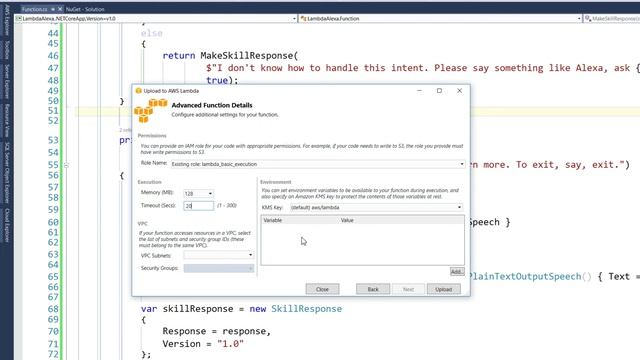Open the NuGet - Solution tab

tap(85, 9)
